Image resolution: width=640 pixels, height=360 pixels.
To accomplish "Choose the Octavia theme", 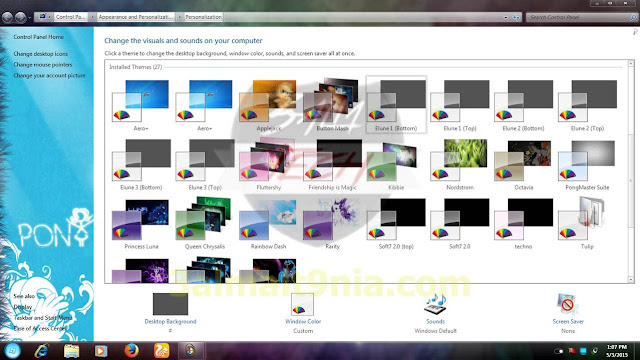I will pyautogui.click(x=523, y=164).
